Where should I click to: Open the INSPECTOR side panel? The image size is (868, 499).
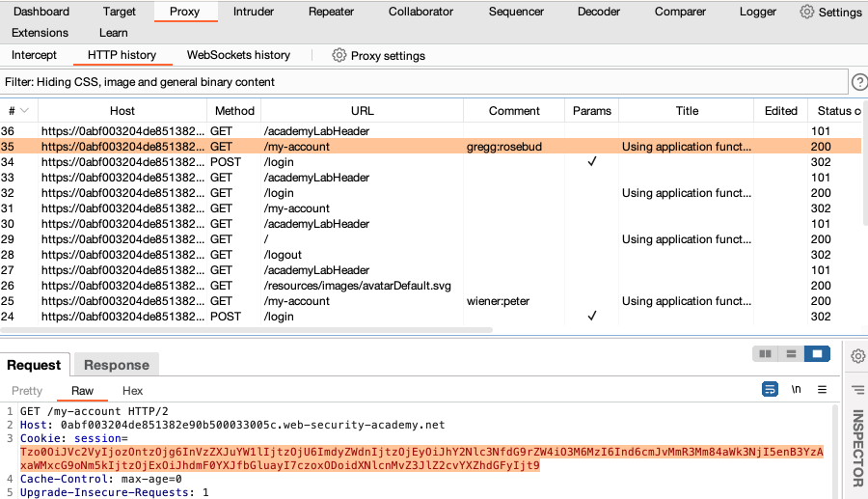point(858,448)
